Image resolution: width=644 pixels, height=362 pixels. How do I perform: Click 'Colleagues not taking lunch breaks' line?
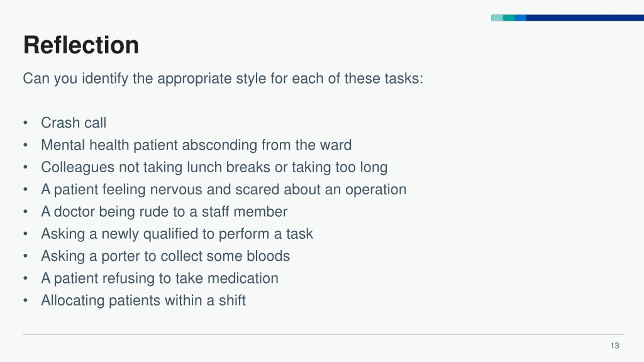214,167
